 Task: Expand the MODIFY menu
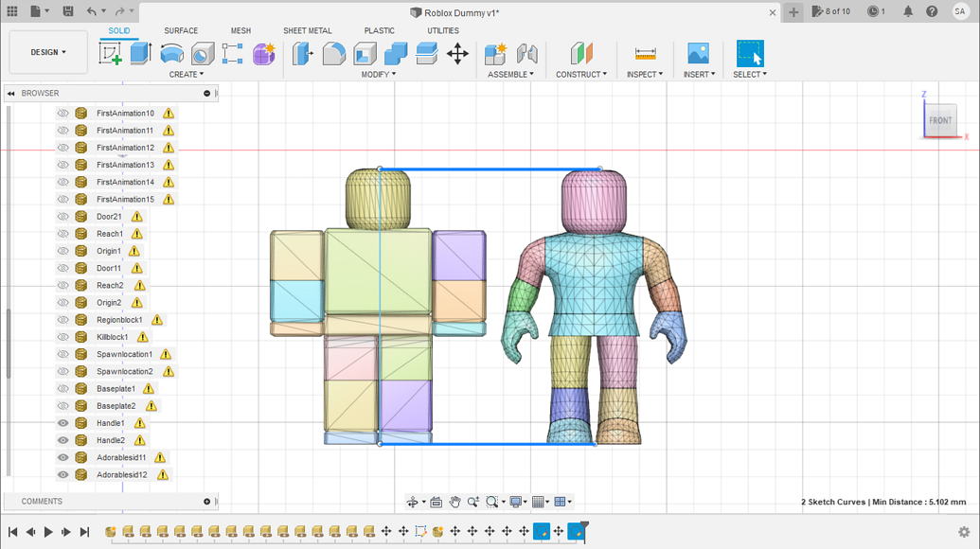coord(378,75)
